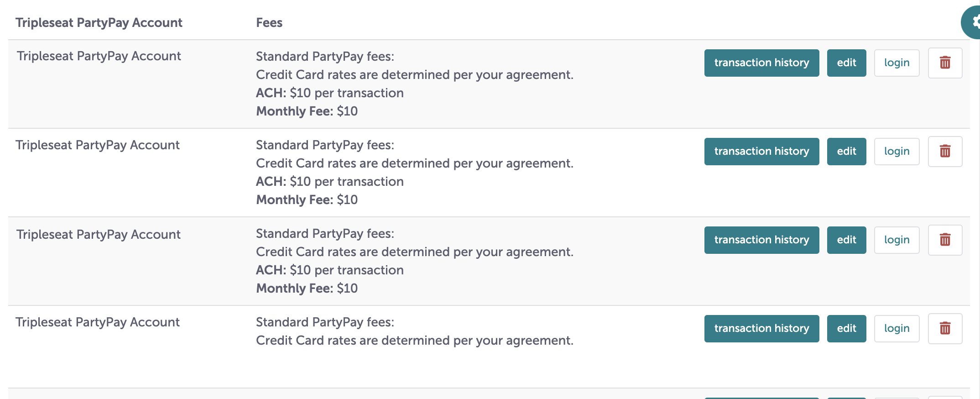Delete the first PartyPay account via trash icon
The height and width of the screenshot is (399, 980).
point(945,63)
